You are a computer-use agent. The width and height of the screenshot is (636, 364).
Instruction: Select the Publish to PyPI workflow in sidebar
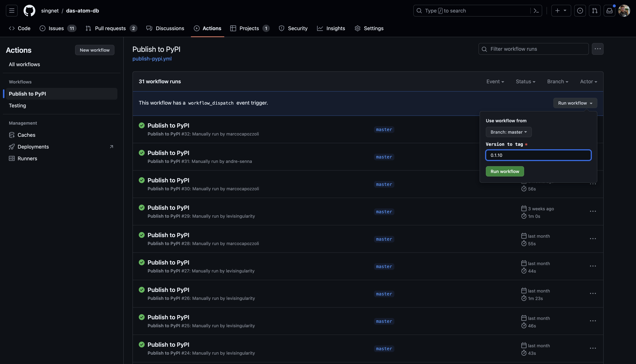pos(61,94)
